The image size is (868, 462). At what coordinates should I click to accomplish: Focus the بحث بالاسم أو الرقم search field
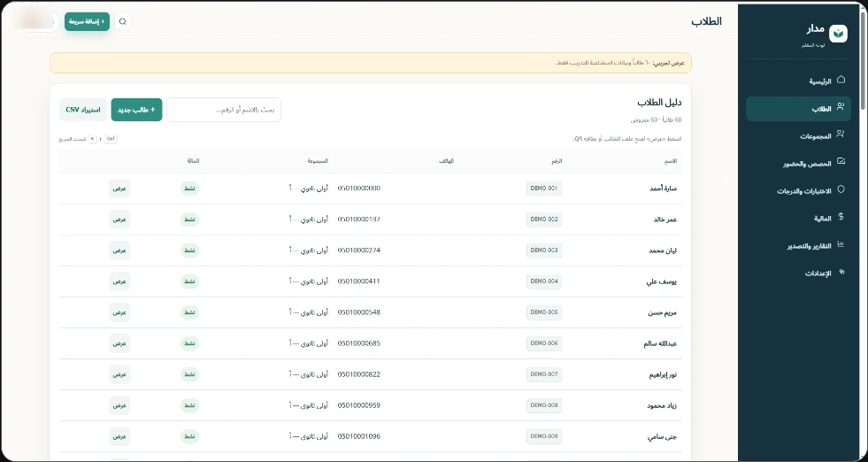click(224, 110)
